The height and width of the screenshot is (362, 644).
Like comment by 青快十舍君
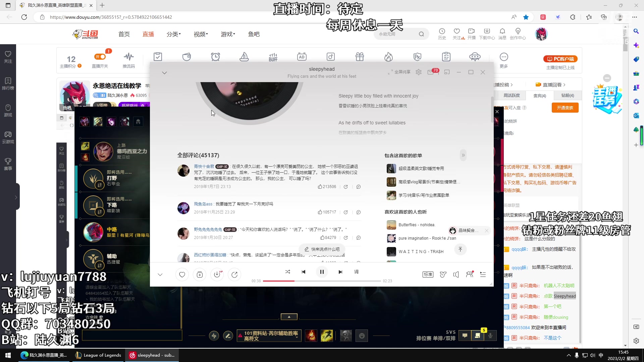tap(327, 187)
